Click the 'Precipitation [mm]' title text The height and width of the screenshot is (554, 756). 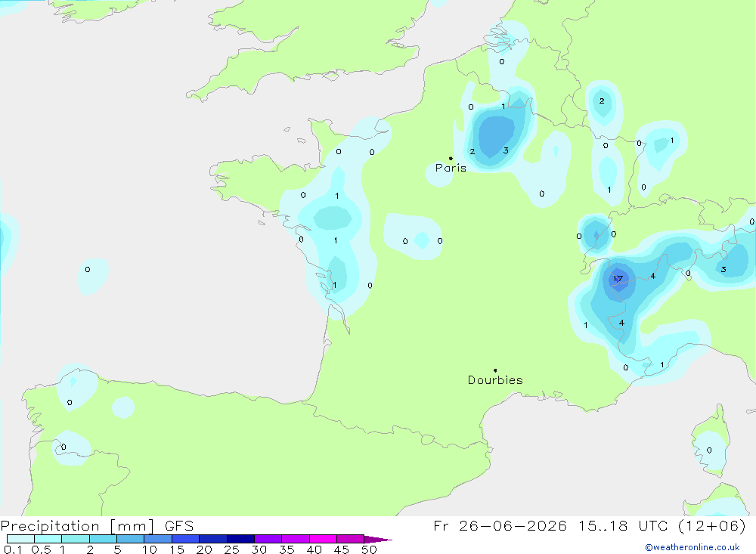click(77, 526)
